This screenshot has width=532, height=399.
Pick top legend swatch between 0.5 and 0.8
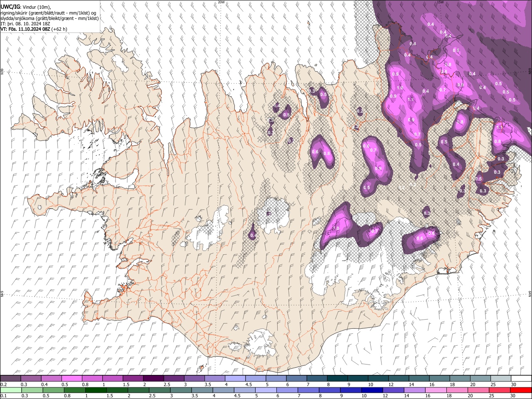tap(71, 378)
